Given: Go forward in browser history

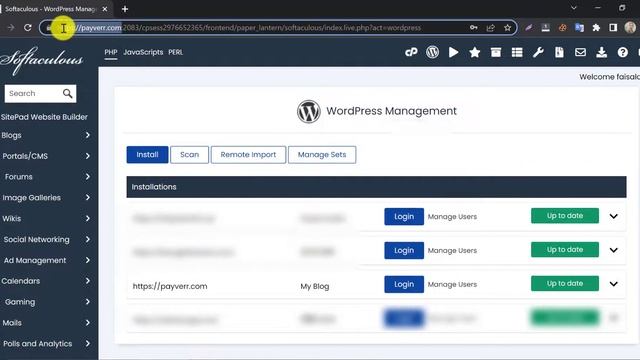Looking at the screenshot, I should 11,28.
